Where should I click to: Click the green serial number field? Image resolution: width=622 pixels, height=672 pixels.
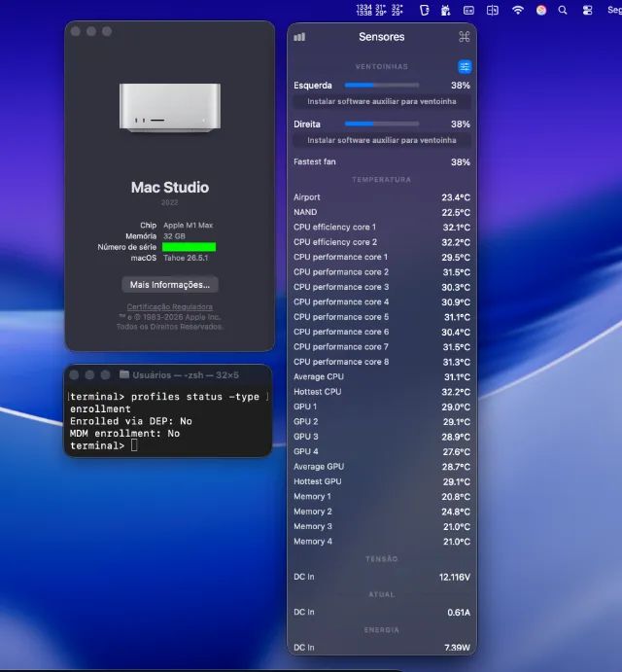tap(189, 247)
